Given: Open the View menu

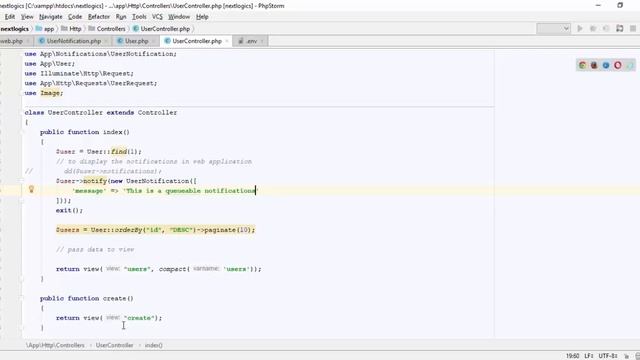Looking at the screenshot, I should (27, 17).
